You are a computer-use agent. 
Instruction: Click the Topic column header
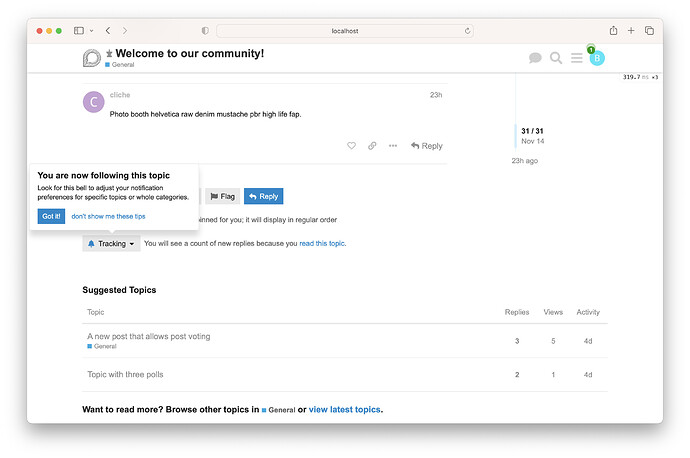click(95, 312)
